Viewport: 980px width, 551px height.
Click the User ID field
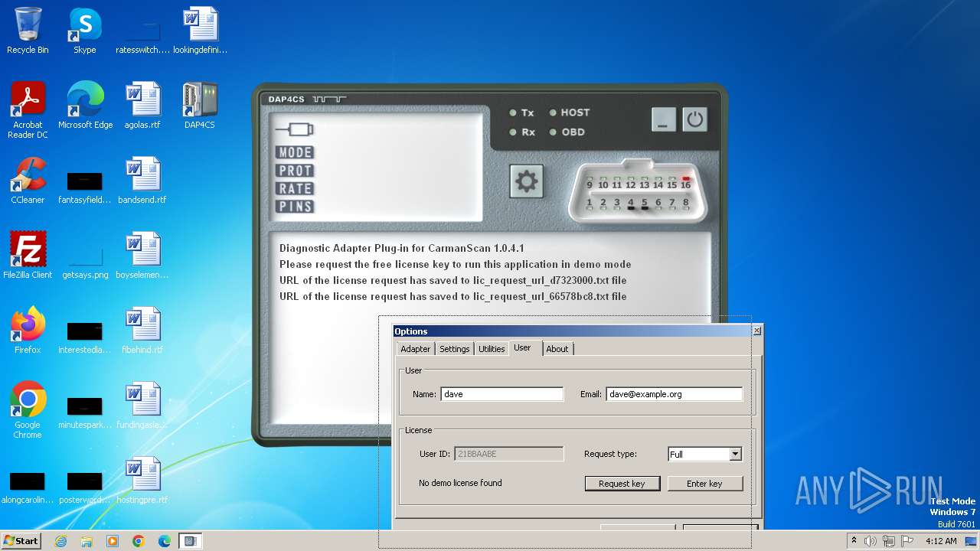[x=509, y=454]
